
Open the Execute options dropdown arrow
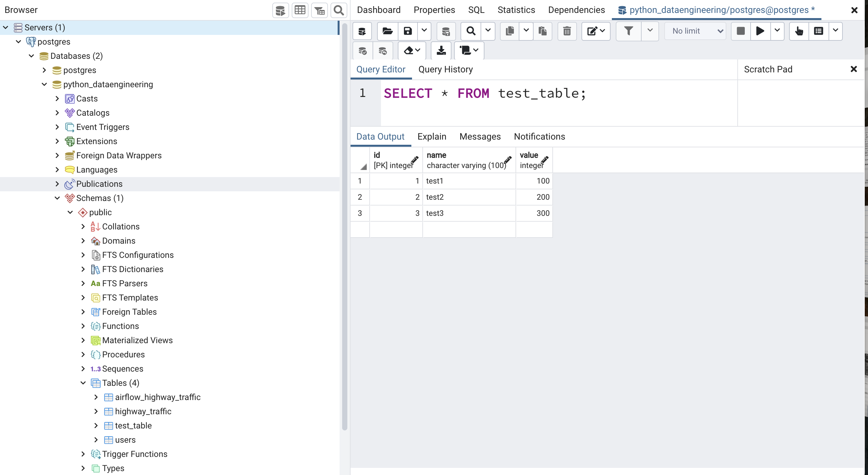click(x=777, y=31)
